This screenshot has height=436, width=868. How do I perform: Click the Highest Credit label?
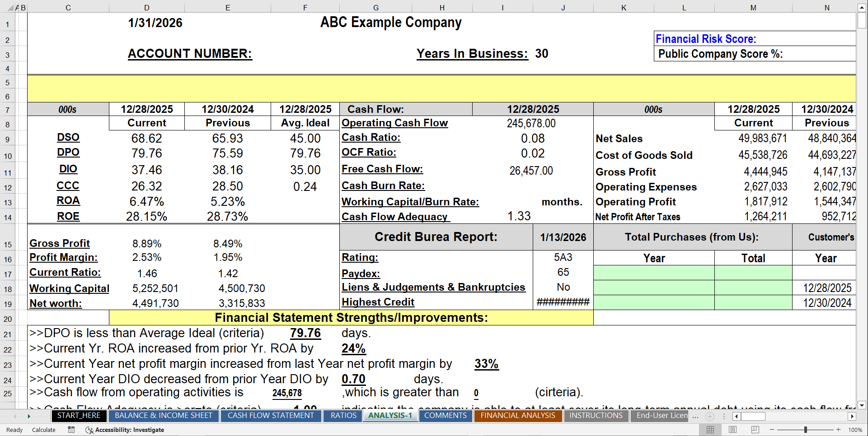pos(378,302)
